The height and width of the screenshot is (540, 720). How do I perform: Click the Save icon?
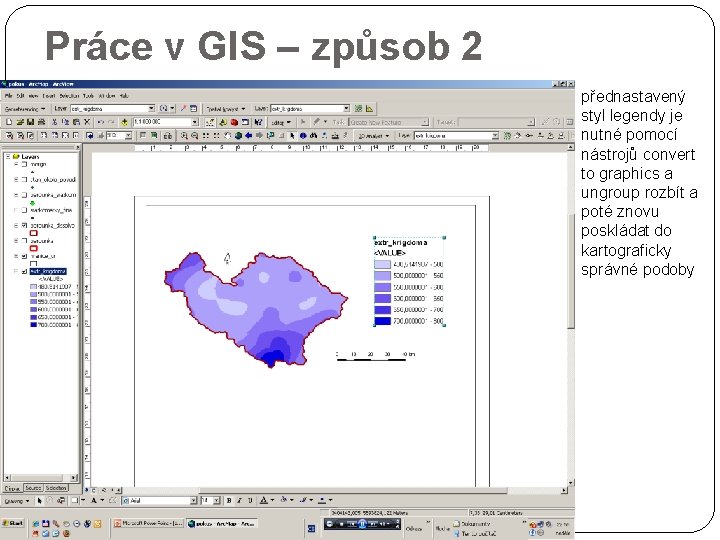[30, 122]
